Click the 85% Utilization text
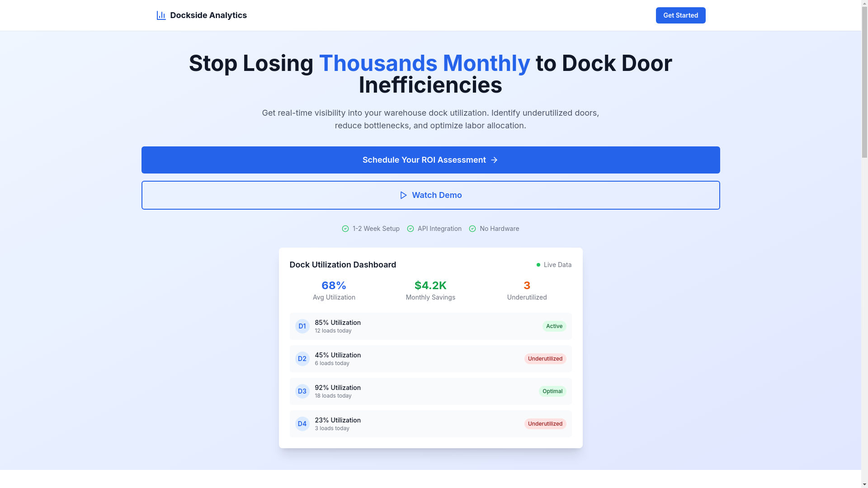868x488 pixels. [338, 323]
